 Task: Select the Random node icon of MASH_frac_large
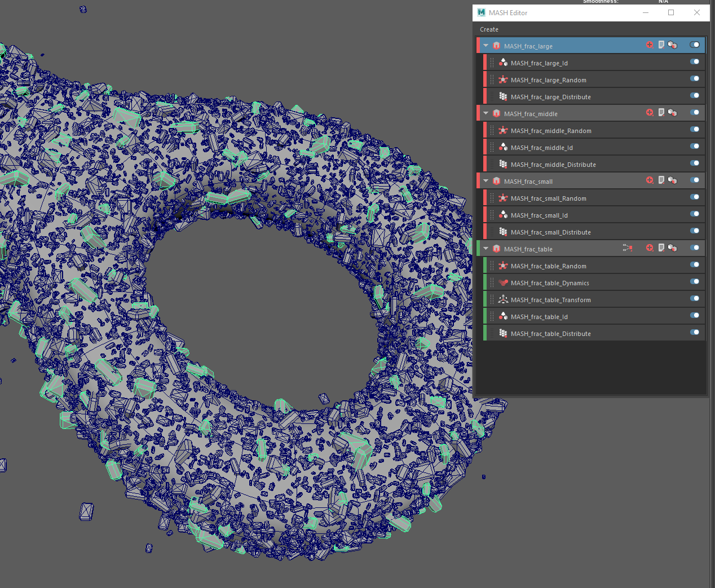(502, 79)
